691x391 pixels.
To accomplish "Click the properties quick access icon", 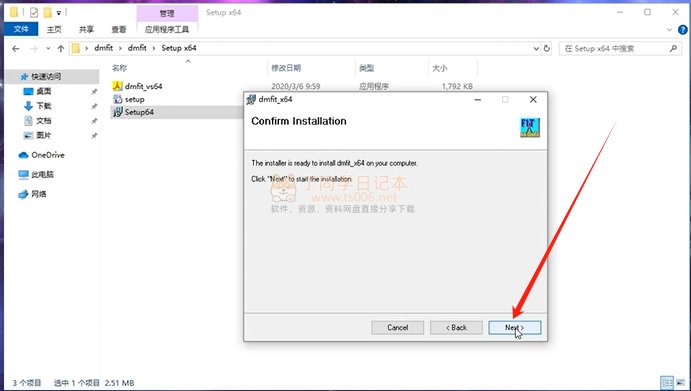I will pos(34,12).
